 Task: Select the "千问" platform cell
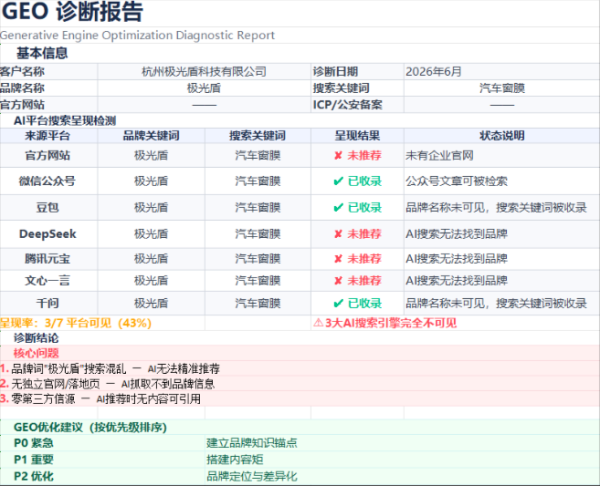point(47,303)
